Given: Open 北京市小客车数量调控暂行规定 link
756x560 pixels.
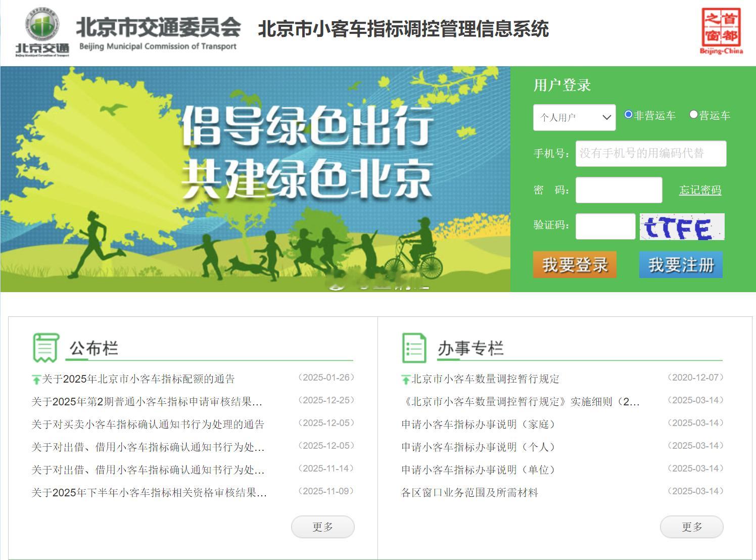Looking at the screenshot, I should click(486, 379).
